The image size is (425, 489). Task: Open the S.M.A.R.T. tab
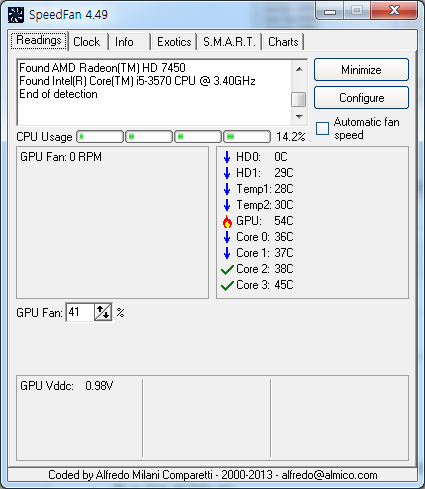point(229,42)
